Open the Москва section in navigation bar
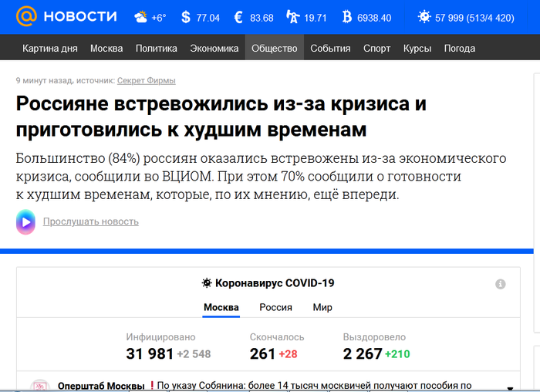 [x=106, y=48]
